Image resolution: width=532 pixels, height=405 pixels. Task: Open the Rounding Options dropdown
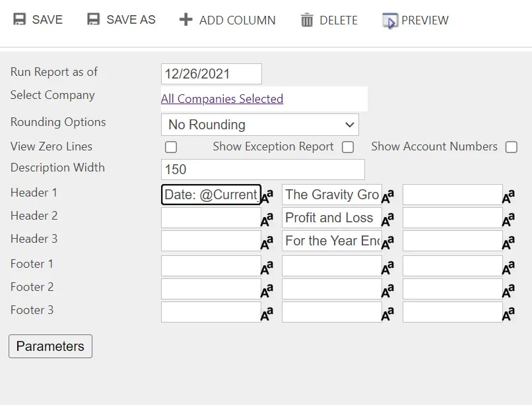[260, 125]
